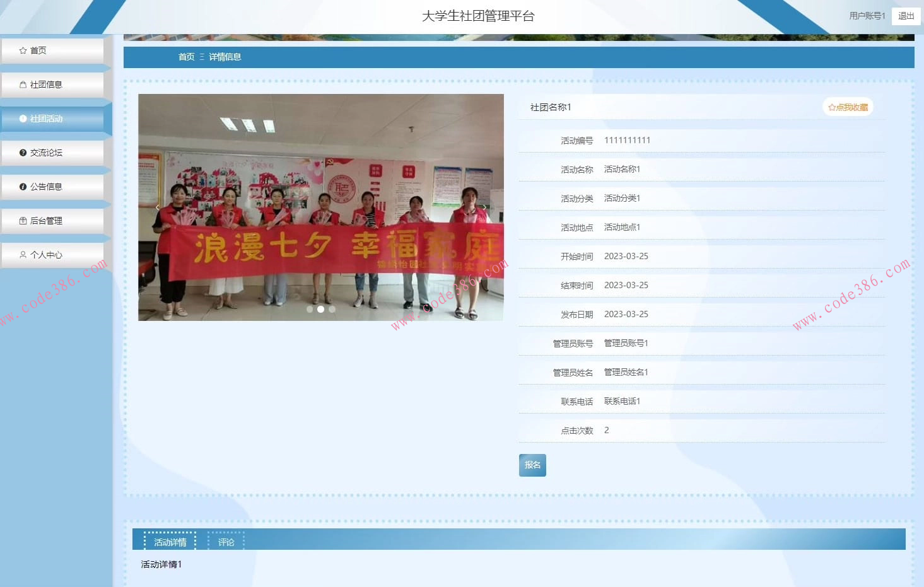Go to previous carousel image arrow

[x=158, y=207]
